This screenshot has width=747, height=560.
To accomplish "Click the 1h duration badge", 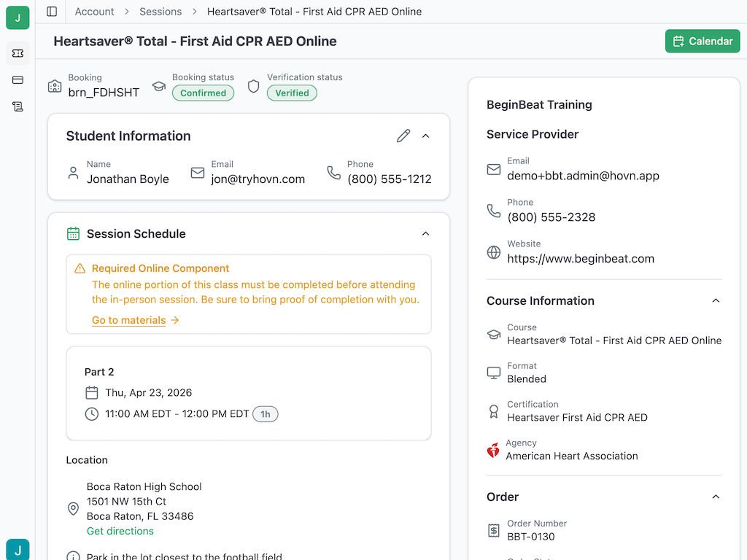I will click(266, 414).
